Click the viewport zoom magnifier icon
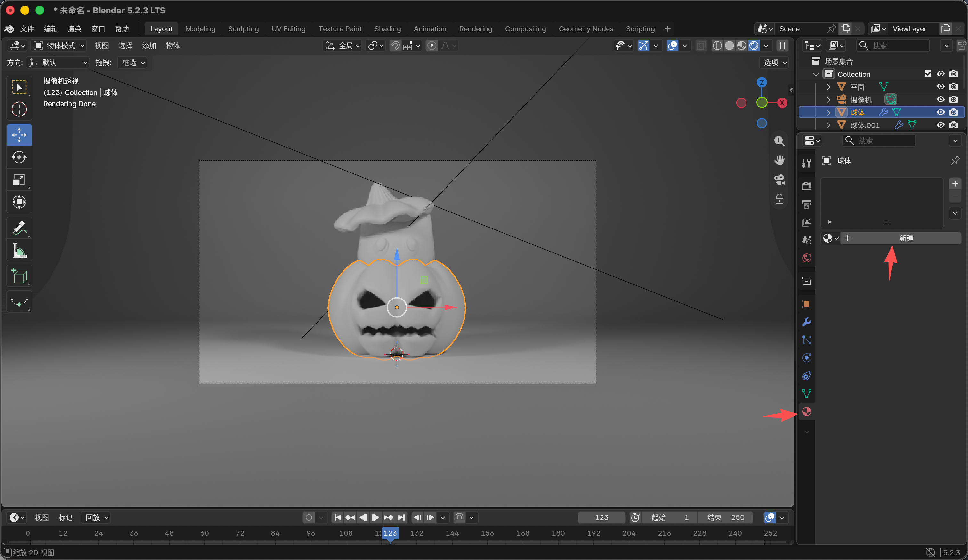968x560 pixels. coord(779,141)
